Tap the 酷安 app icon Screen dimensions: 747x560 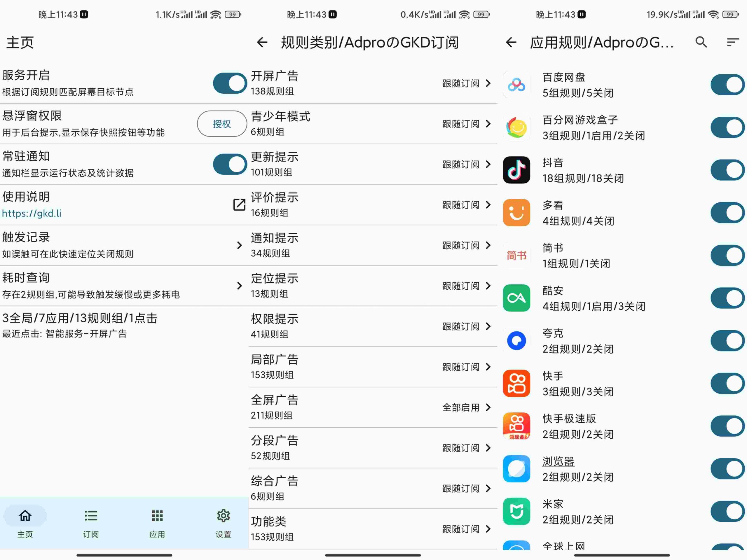click(x=516, y=298)
